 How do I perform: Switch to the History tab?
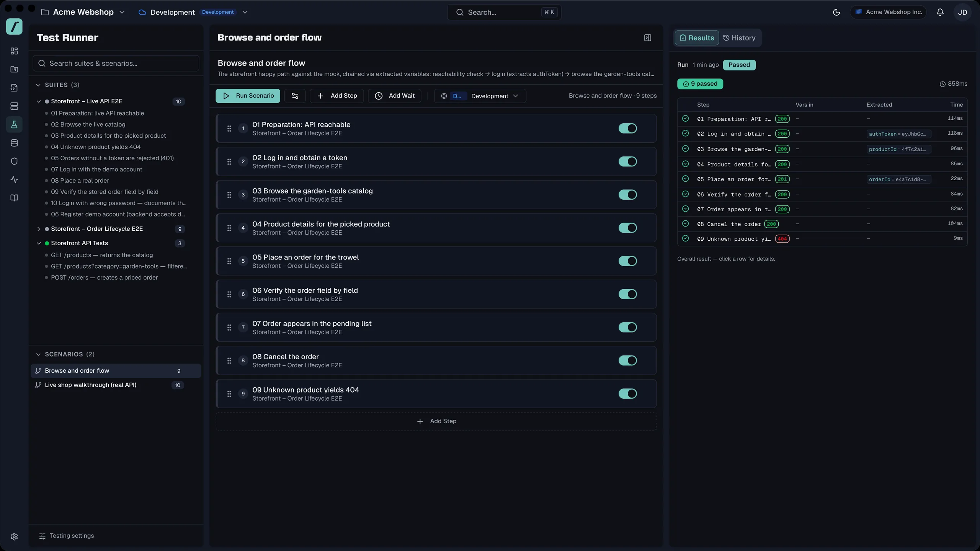click(739, 38)
